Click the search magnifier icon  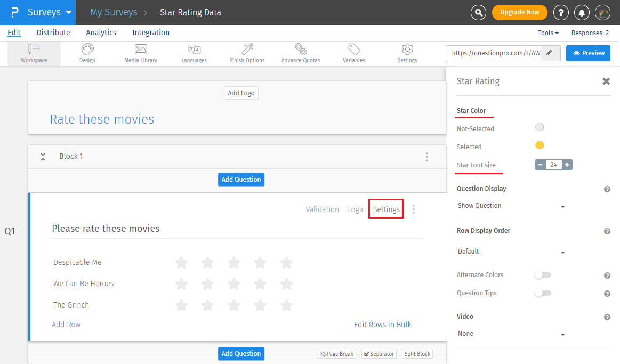point(479,12)
